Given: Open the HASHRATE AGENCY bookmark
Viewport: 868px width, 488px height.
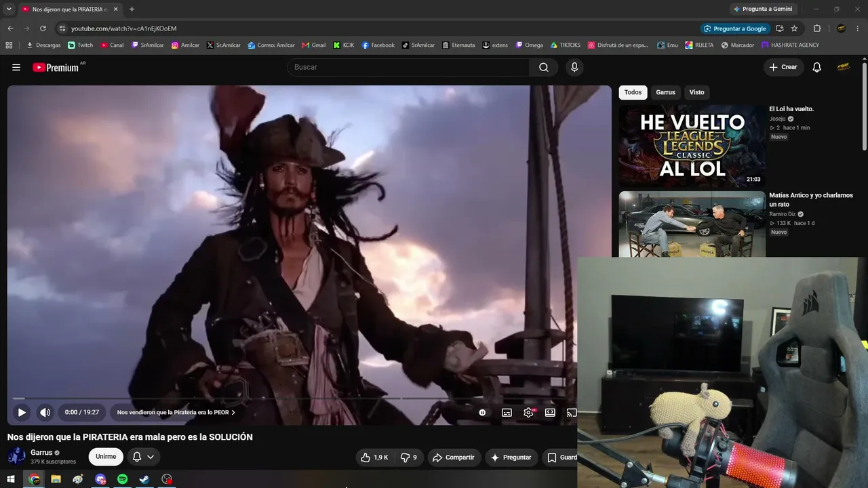Looking at the screenshot, I should 790,45.
